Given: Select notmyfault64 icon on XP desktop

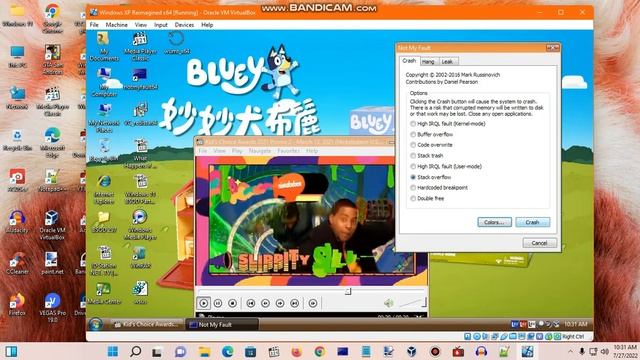Looking at the screenshot, I should 140,79.
